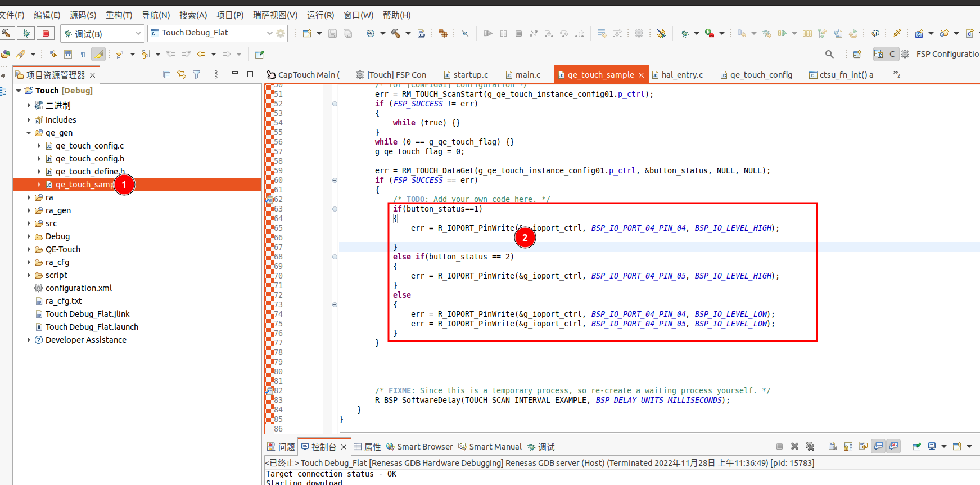Screen dimensions: 980x485
Task: Toggle Show Whitespace Characters pilcrow icon
Action: click(x=83, y=54)
